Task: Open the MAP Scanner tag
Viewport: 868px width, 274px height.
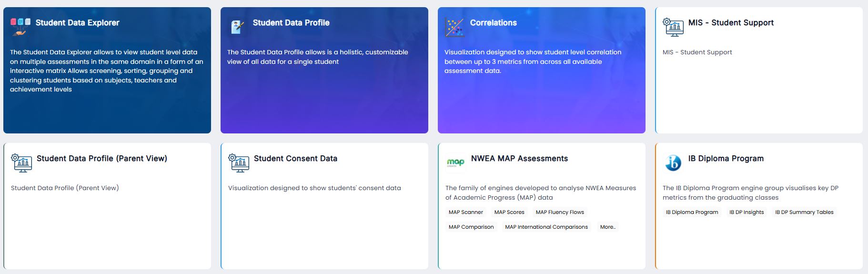Action: (x=465, y=212)
